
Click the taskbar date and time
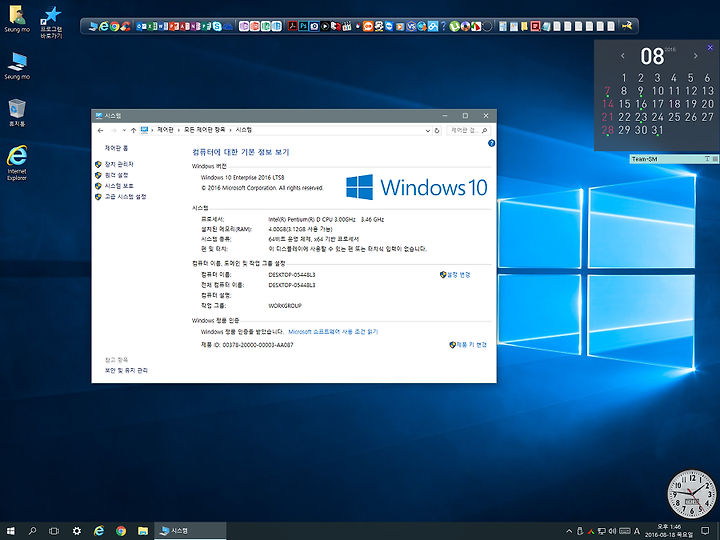coord(669,531)
